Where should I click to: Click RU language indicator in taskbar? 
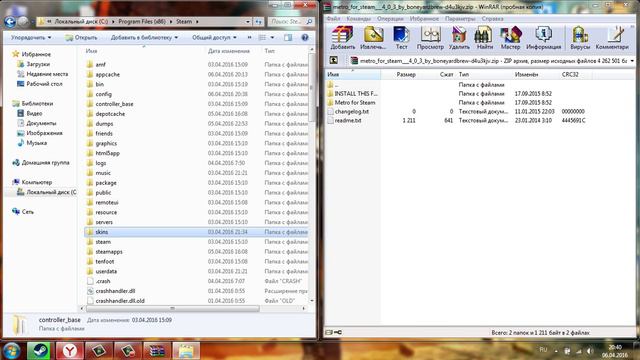(x=543, y=350)
